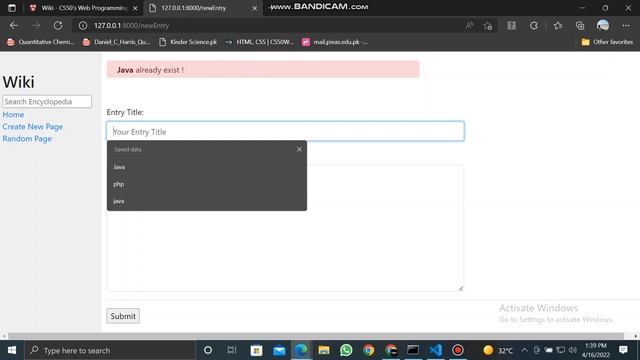Open Microsoft Edge taskbar icon
Image resolution: width=640 pixels, height=360 pixels.
pos(301,350)
